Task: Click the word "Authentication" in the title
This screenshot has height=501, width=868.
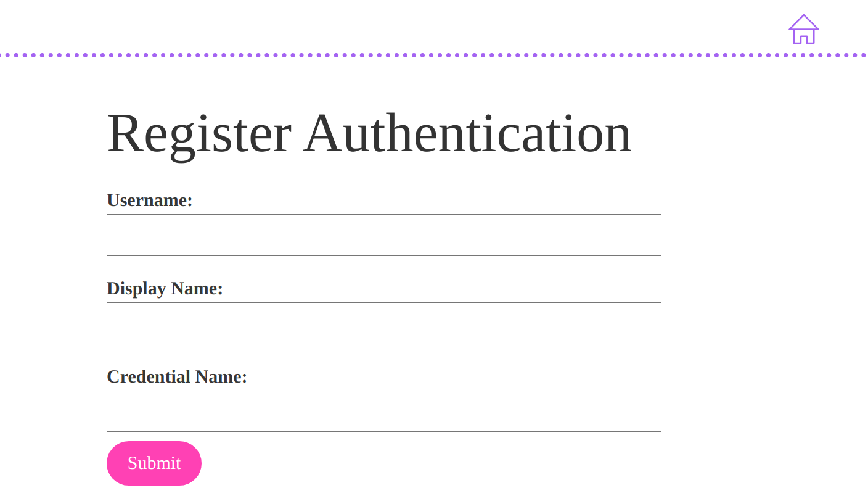Action: tap(467, 133)
